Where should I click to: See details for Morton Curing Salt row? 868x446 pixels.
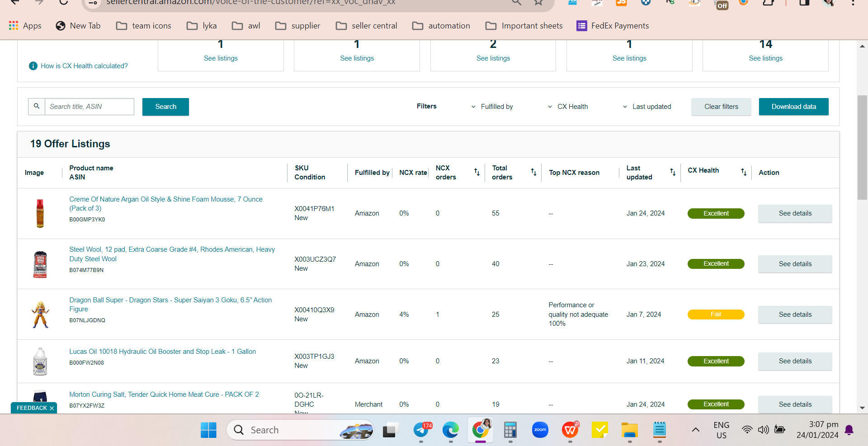(x=795, y=404)
